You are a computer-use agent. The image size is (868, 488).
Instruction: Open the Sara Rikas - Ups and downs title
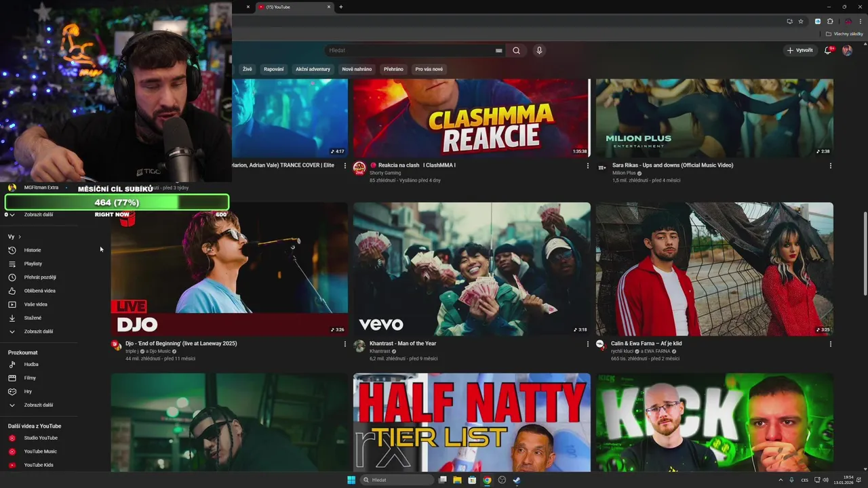(673, 165)
